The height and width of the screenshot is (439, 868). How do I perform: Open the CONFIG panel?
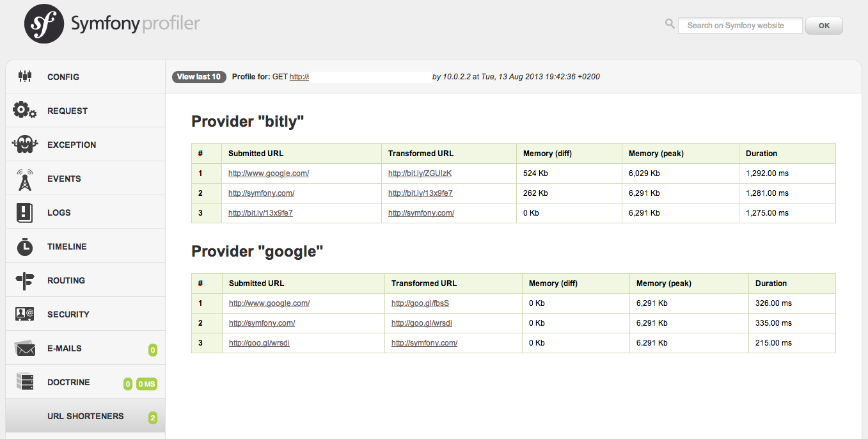click(85, 77)
